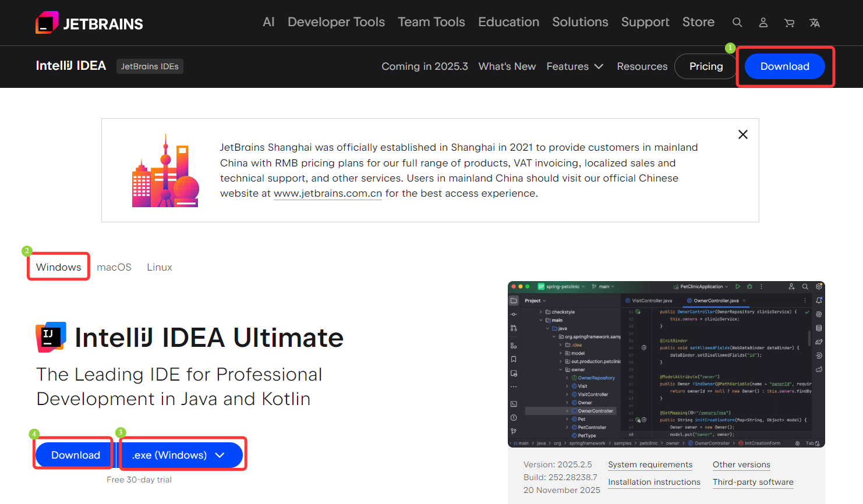
Task: Open the www.jetbrains.com.cn link
Action: coord(328,193)
